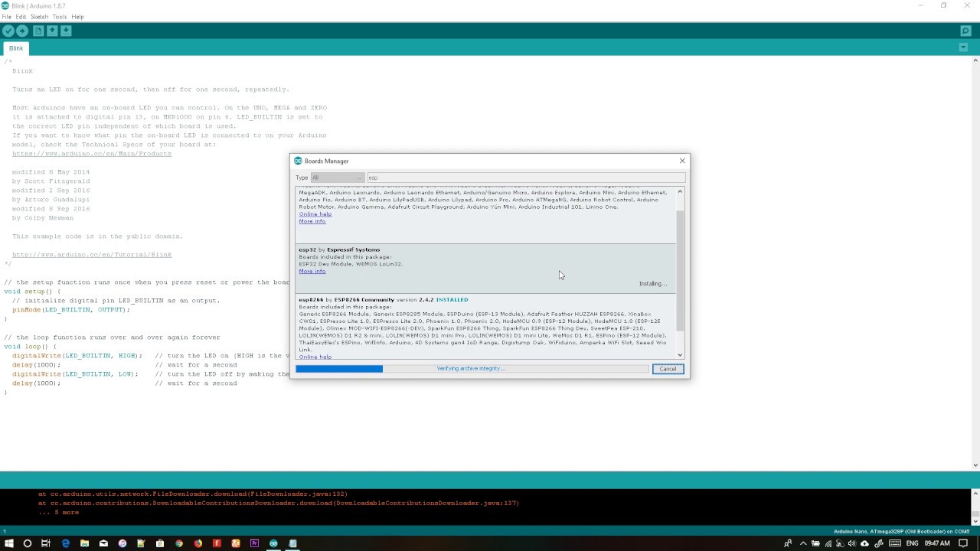
Task: Click More info link under esp32 package
Action: point(312,271)
